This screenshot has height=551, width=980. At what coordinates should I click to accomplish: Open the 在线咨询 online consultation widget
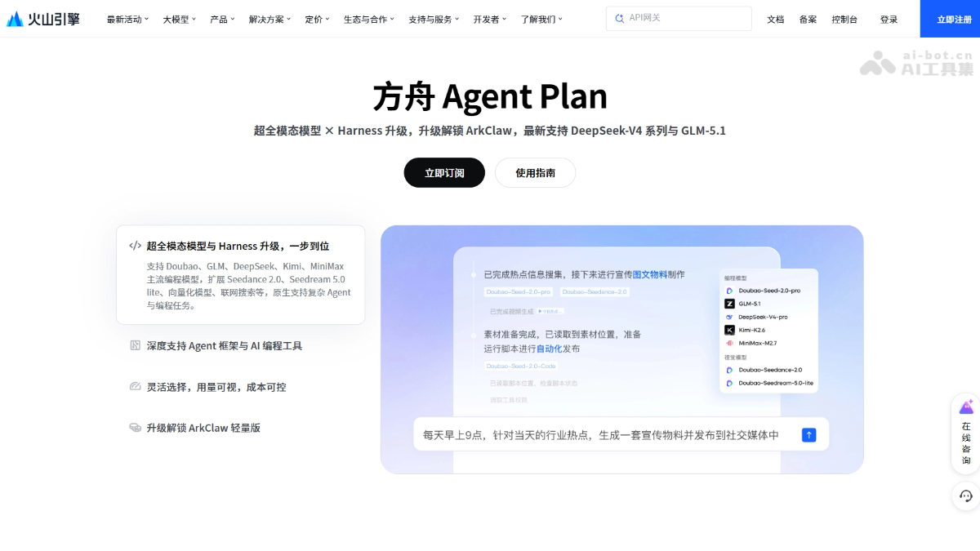tap(966, 433)
